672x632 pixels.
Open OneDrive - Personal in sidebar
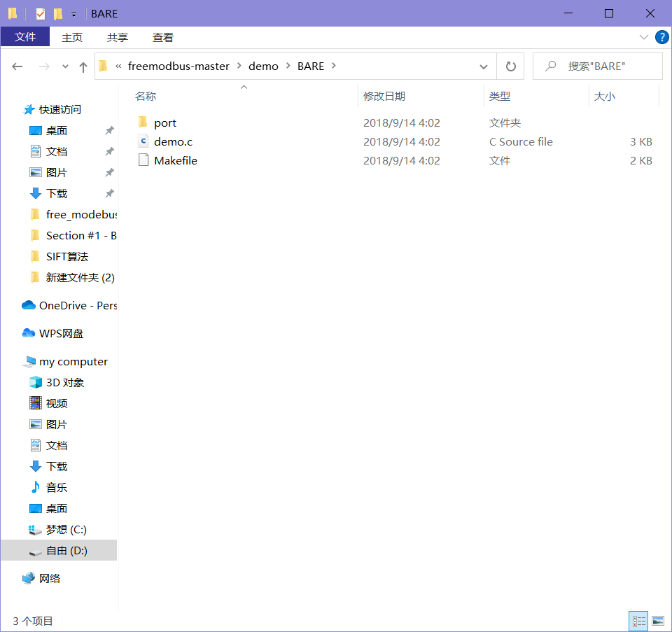coord(67,305)
